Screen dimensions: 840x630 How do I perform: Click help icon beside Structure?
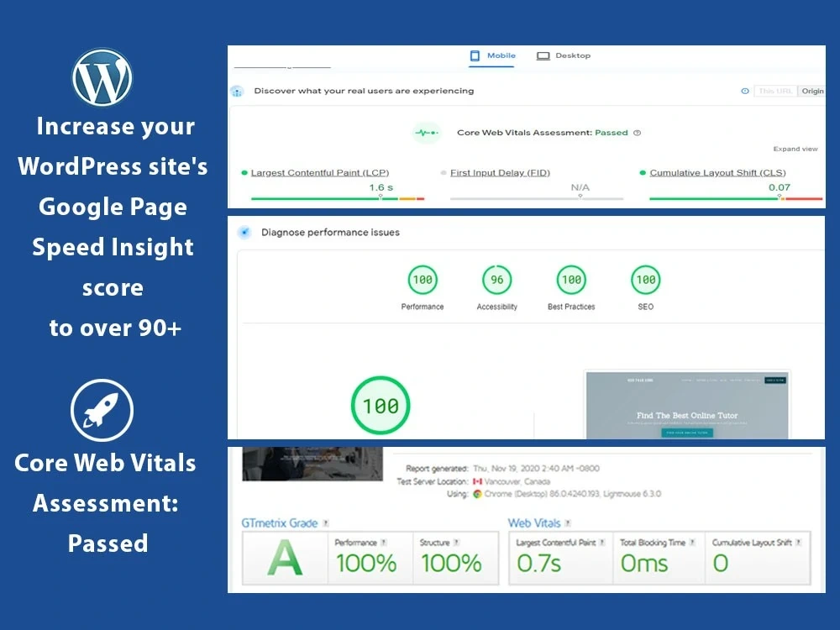456,543
